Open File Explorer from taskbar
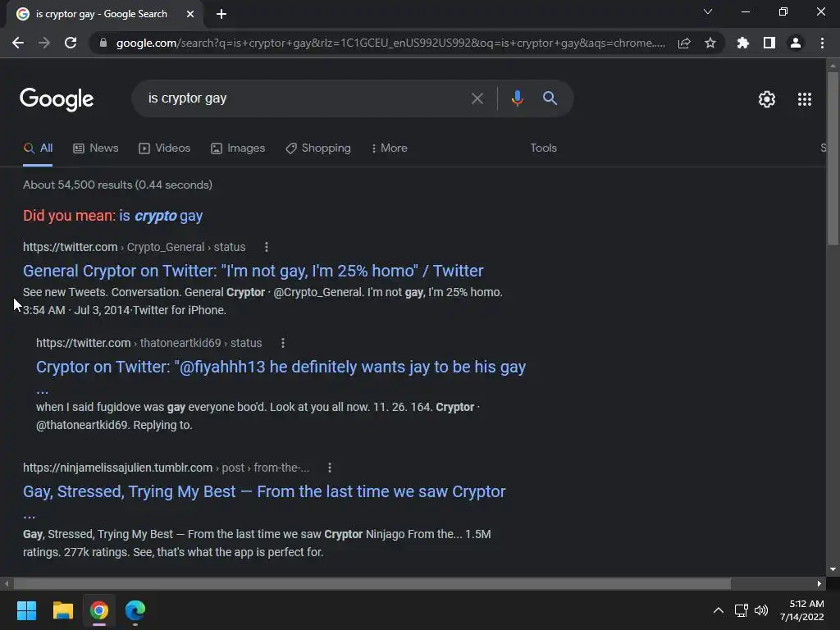 click(62, 610)
